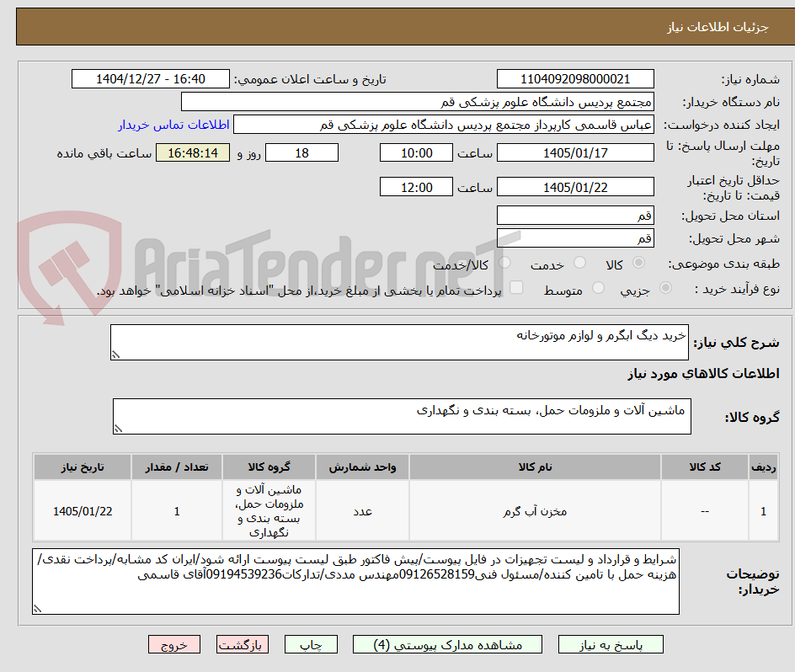Select the کالا/خدمت radio button

coord(504,263)
